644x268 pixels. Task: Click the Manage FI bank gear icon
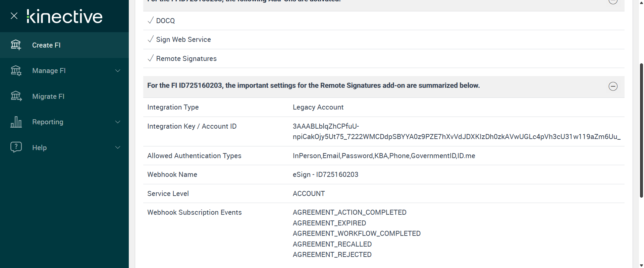[16, 71]
